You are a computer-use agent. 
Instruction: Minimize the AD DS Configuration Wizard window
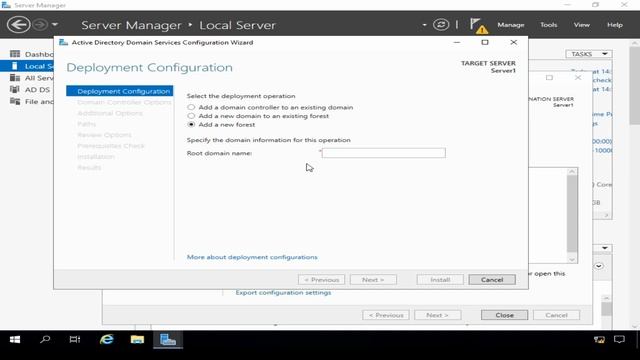pos(457,42)
